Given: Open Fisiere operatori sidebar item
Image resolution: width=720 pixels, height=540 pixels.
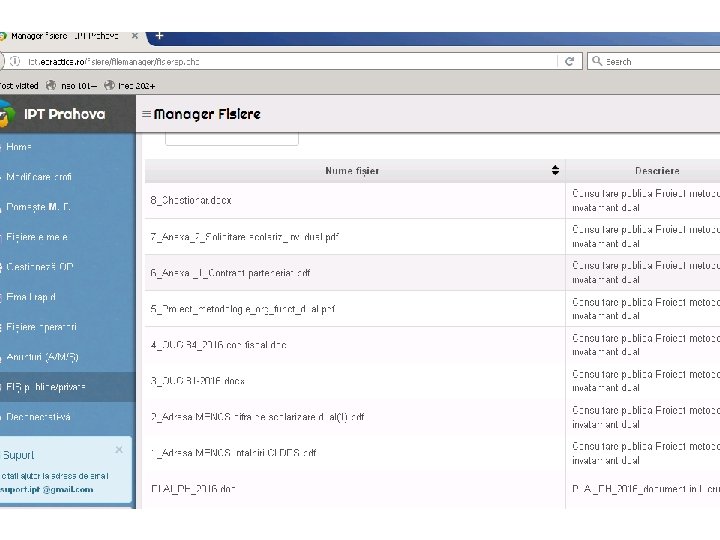Looking at the screenshot, I should pos(41,327).
